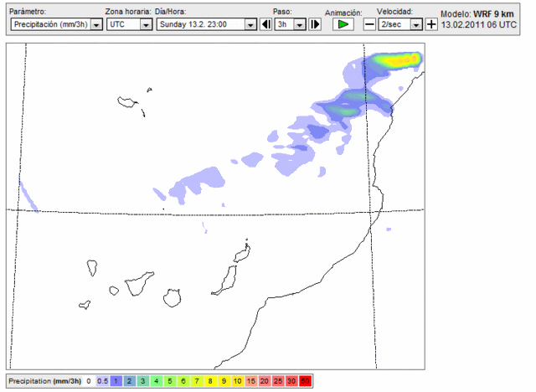Open the Velocidad 2/sec dropdown
Screen dimensions: 536x392
(400, 24)
